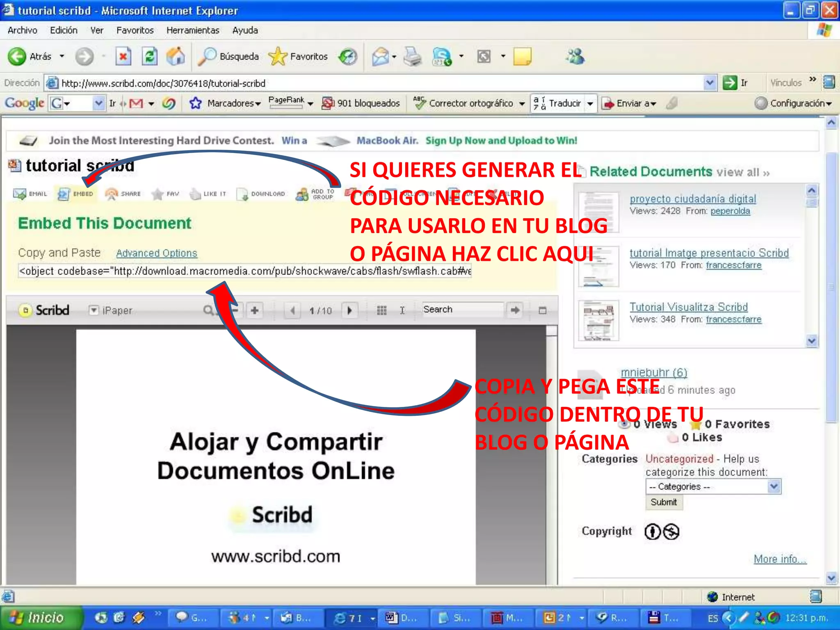Open the Google search box dropdown
This screenshot has height=630, width=840.
pyautogui.click(x=98, y=103)
